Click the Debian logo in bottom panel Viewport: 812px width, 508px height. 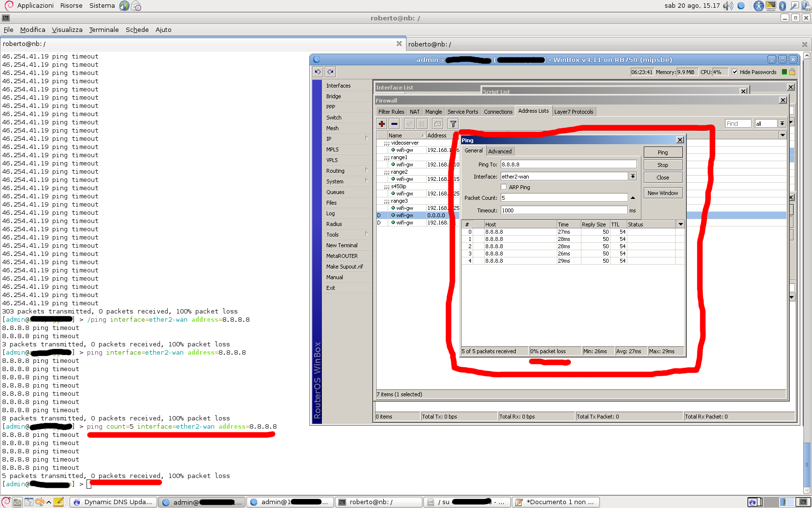[x=6, y=502]
